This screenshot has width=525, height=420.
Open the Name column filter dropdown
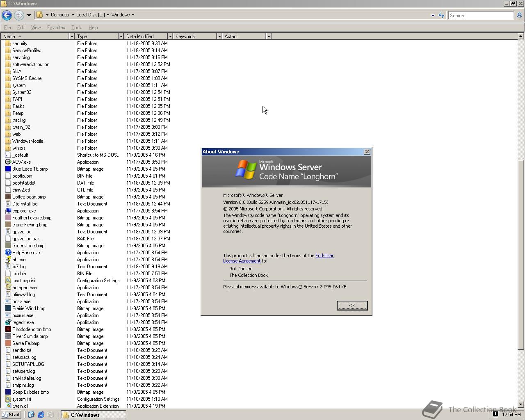click(x=72, y=37)
